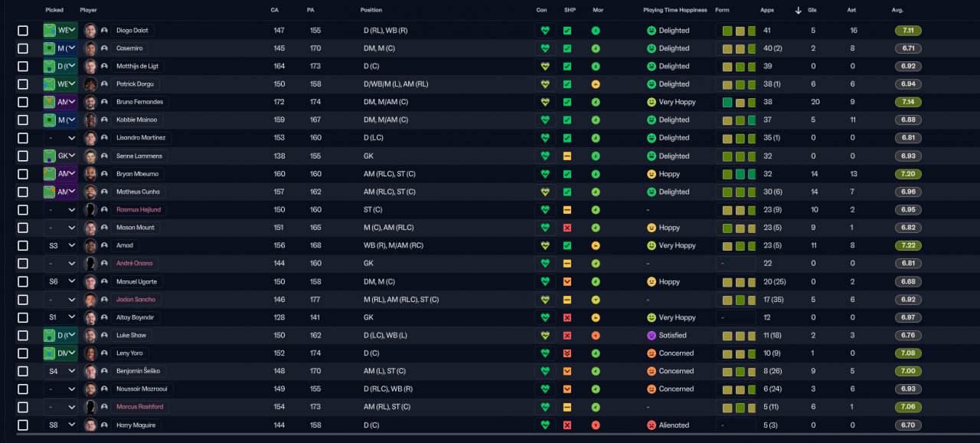Tick the checkbox for Marcus Rashford

[x=23, y=407]
